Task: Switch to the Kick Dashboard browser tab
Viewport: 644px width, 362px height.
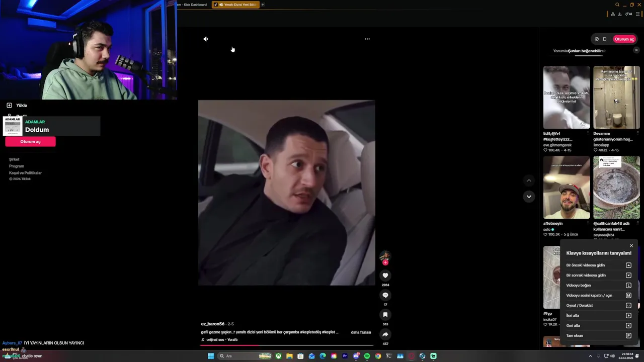Action: [x=192, y=5]
